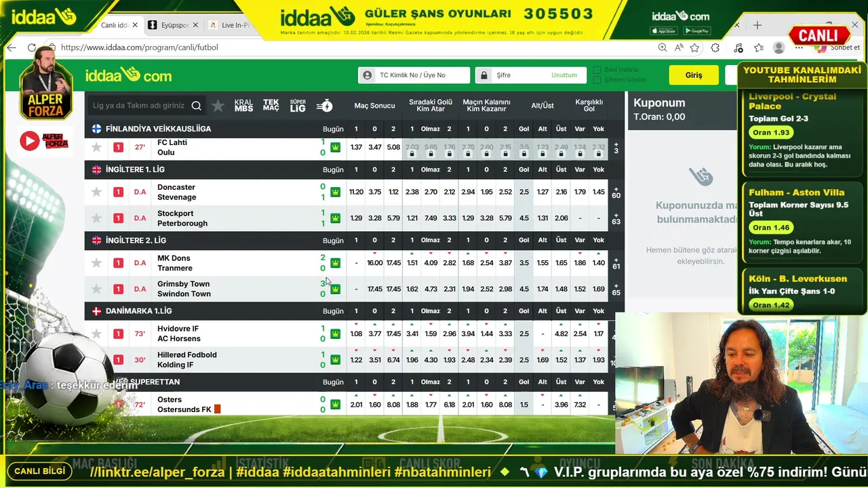Image resolution: width=868 pixels, height=488 pixels.
Task: Click the Unuttum forgot password link
Action: coord(564,75)
